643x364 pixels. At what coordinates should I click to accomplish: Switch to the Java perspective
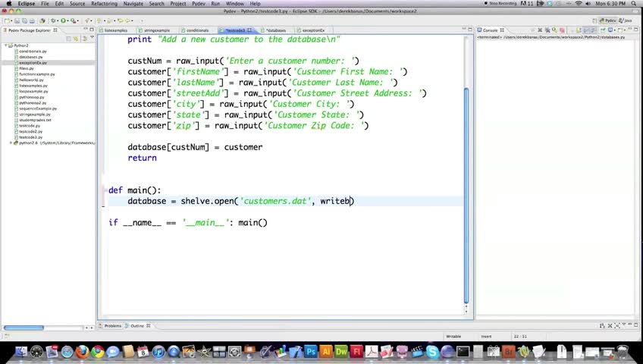tap(626, 20)
